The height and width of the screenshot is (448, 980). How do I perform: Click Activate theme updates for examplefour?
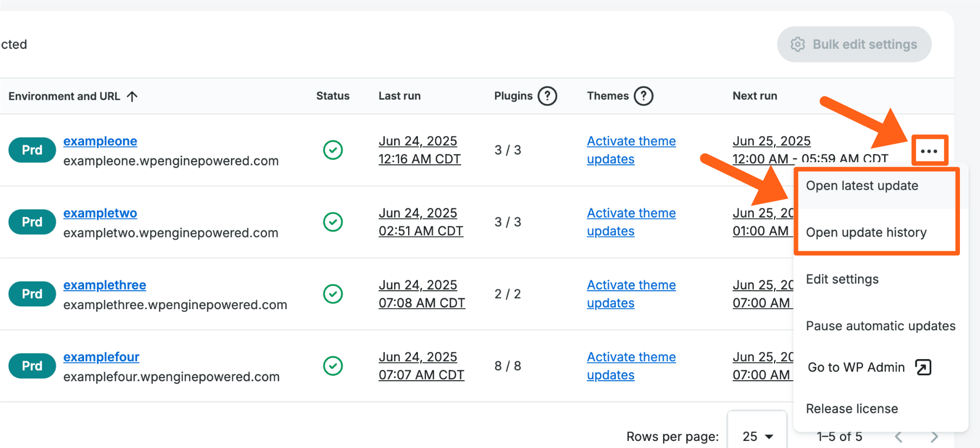[x=631, y=366]
